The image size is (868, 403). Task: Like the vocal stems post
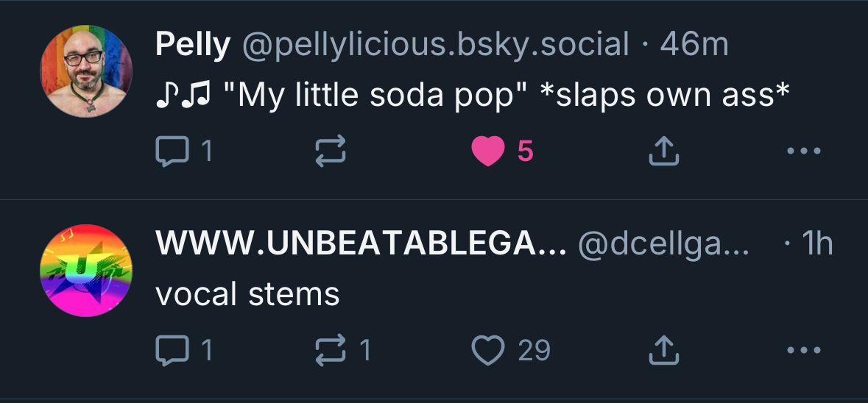point(487,350)
